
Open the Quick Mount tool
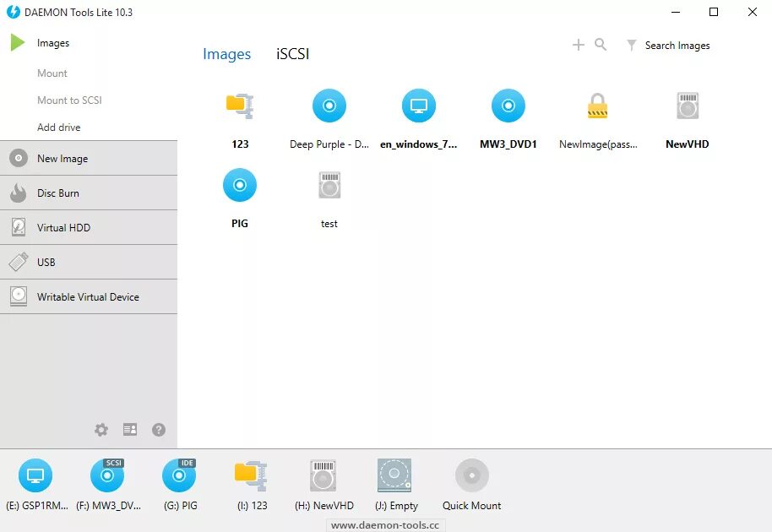point(470,475)
